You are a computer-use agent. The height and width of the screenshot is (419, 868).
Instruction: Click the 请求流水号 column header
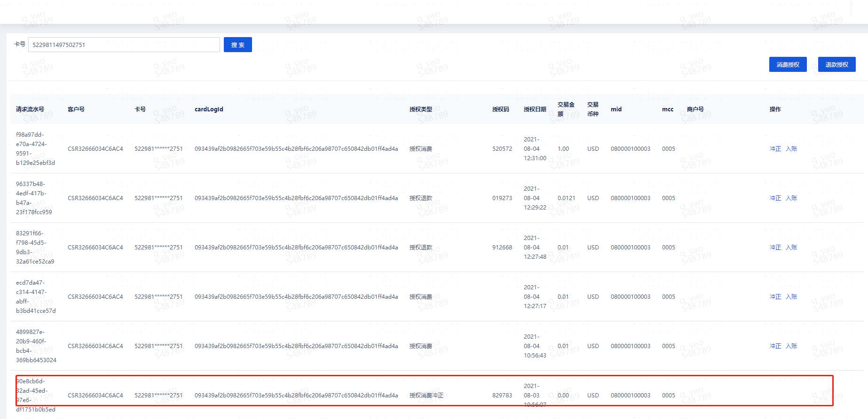pos(30,109)
